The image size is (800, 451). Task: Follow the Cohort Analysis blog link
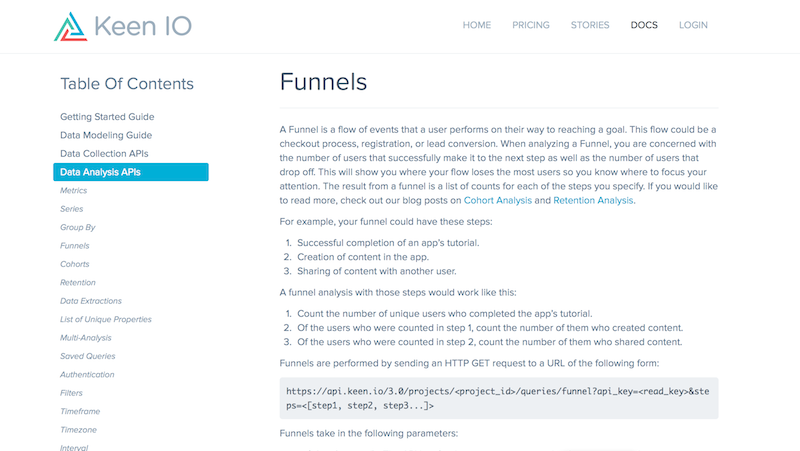click(497, 201)
